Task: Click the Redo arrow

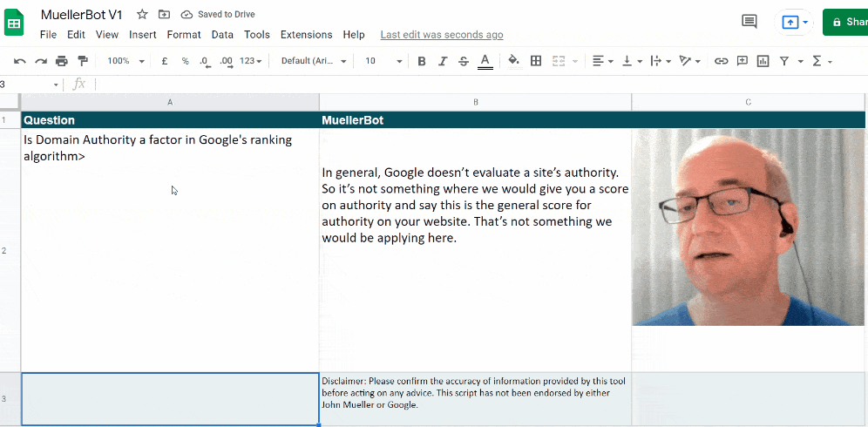Action: pos(41,61)
